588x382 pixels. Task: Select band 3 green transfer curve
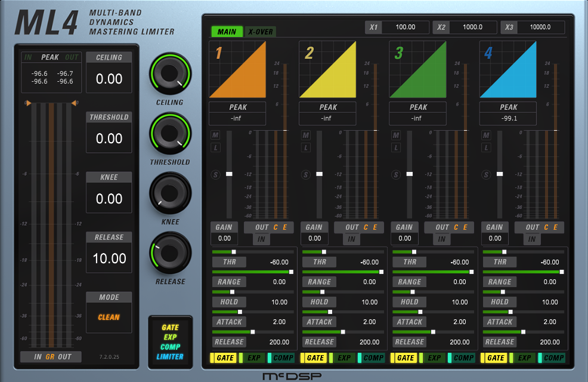418,69
